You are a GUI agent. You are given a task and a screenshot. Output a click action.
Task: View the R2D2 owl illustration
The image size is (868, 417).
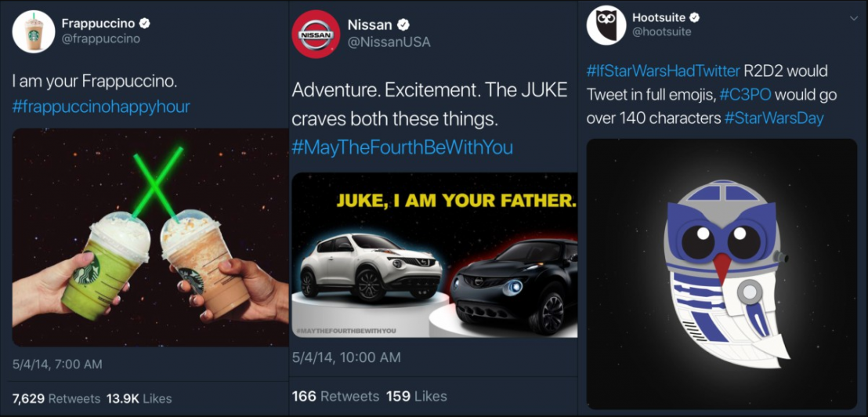(x=722, y=274)
